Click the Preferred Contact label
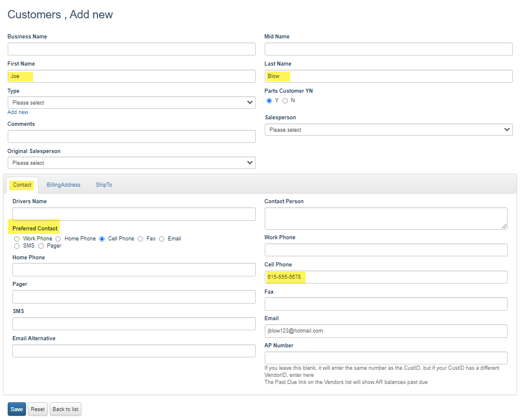Screen dimensions: 520x420 pos(35,229)
